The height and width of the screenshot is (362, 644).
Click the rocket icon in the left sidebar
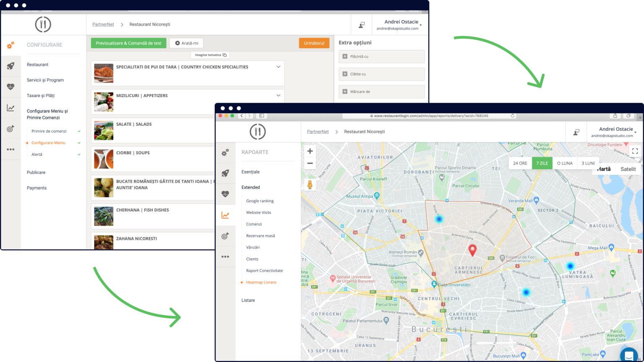coord(10,66)
